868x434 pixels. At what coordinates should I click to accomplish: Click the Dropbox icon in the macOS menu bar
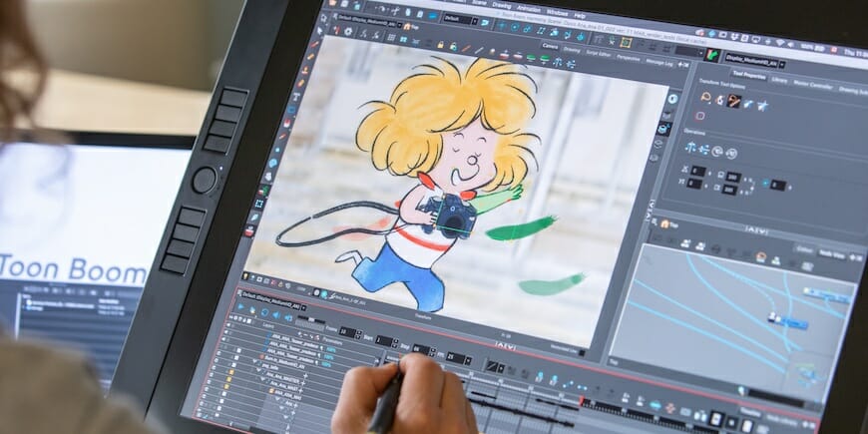(x=734, y=36)
